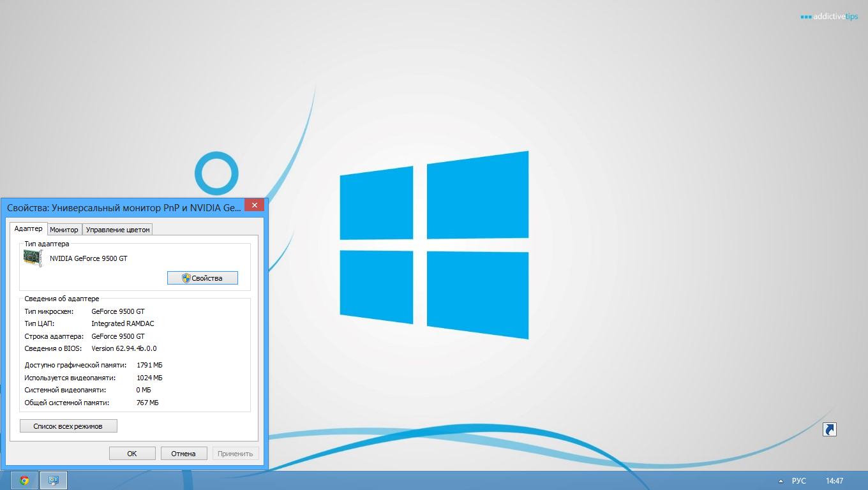Screen dimensions: 868x490
Task: Show hidden system tray icons
Action: [780, 480]
